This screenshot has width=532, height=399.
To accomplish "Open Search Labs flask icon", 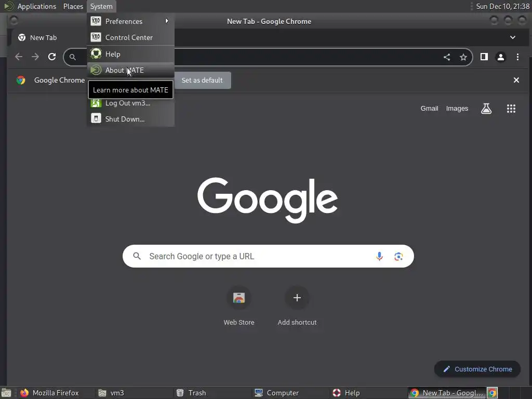I will (486, 109).
